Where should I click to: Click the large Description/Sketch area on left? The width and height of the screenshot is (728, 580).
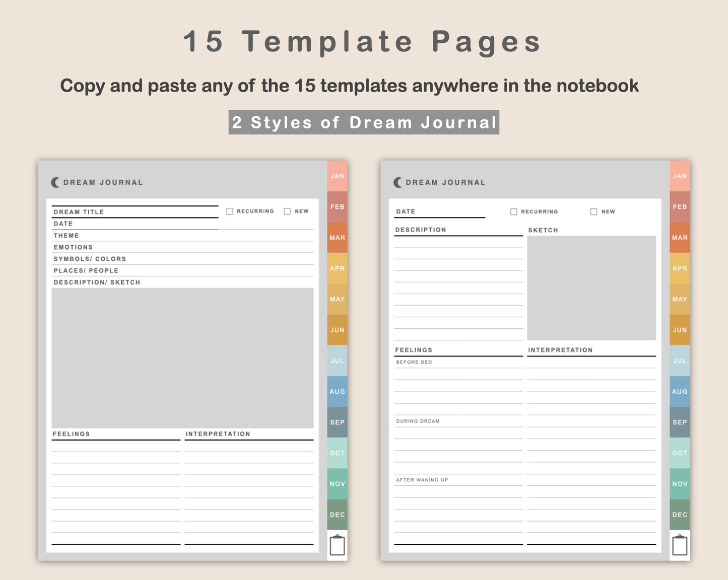pyautogui.click(x=182, y=358)
